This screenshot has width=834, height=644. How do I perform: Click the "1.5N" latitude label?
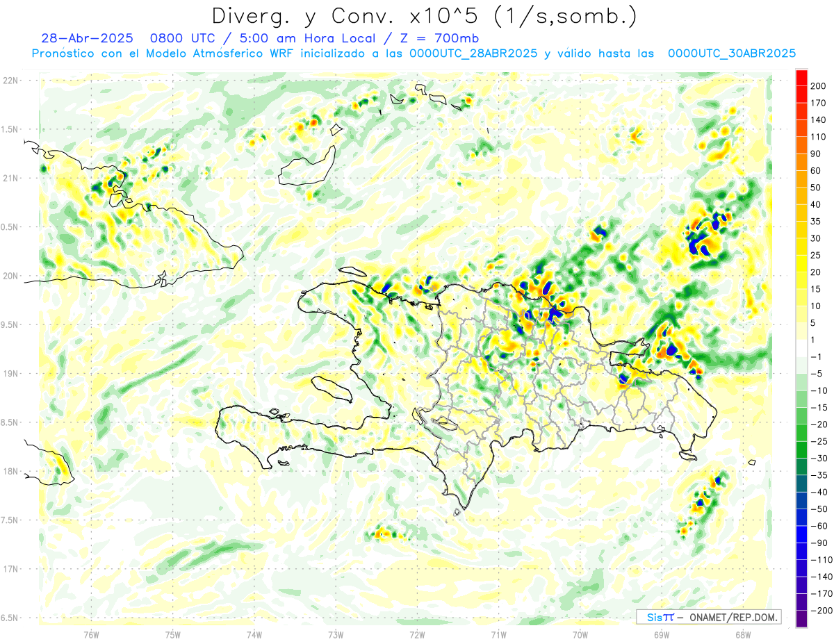[x=10, y=129]
